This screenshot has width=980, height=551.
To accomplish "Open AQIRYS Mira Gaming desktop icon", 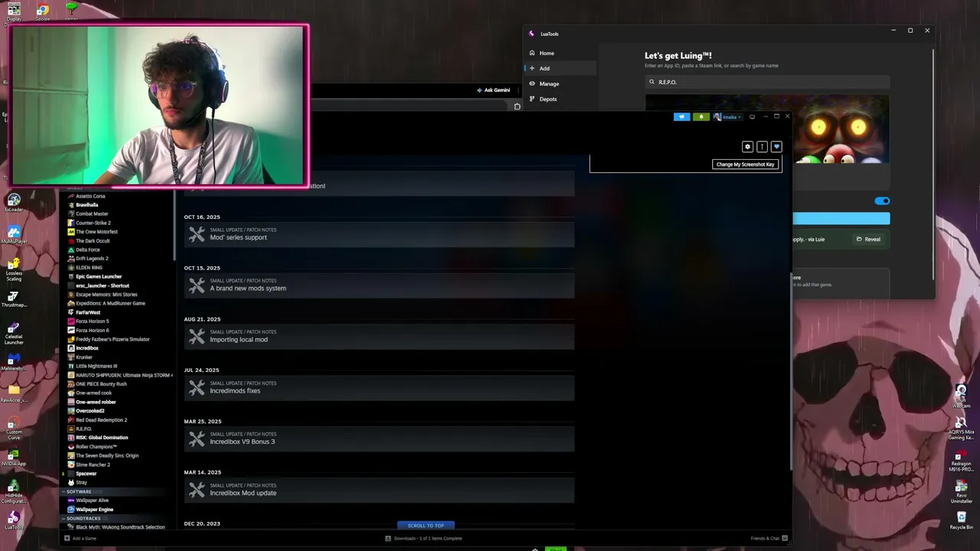I will [x=961, y=429].
